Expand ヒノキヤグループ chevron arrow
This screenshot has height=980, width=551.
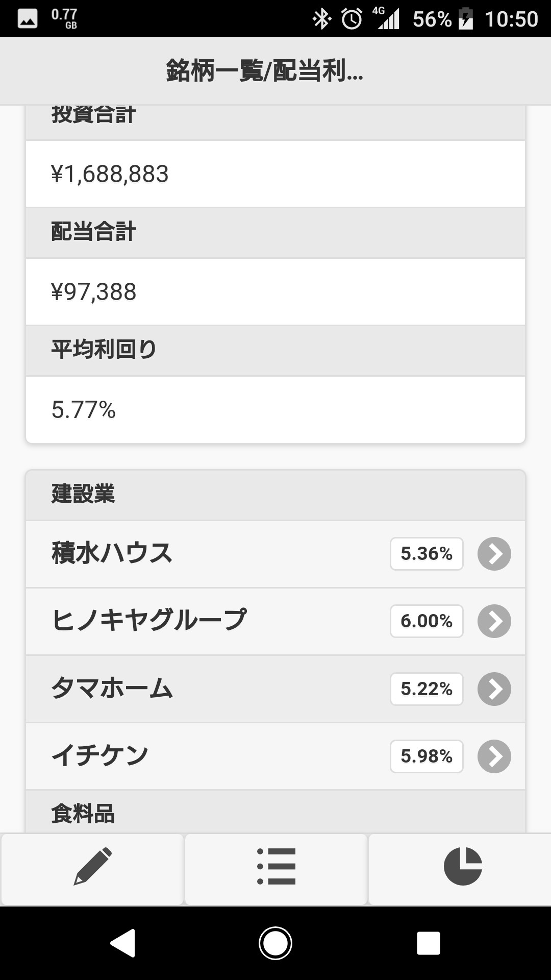click(494, 621)
